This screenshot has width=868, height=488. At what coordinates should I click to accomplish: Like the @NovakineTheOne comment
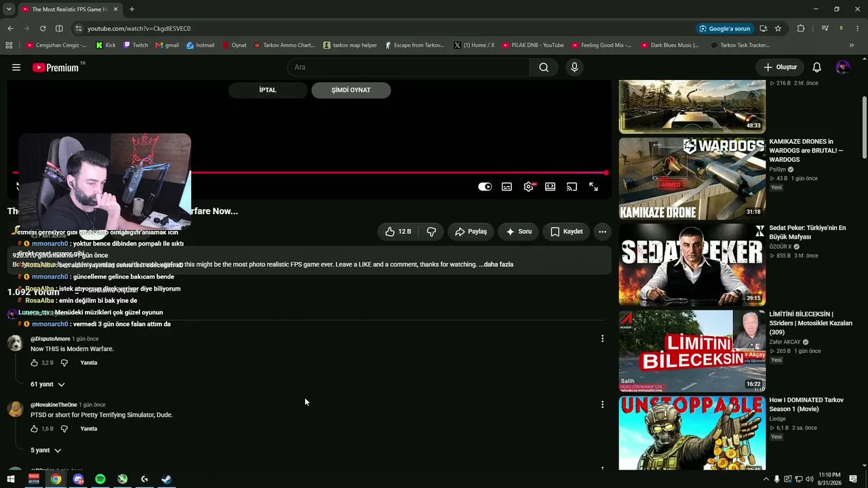pos(35,428)
